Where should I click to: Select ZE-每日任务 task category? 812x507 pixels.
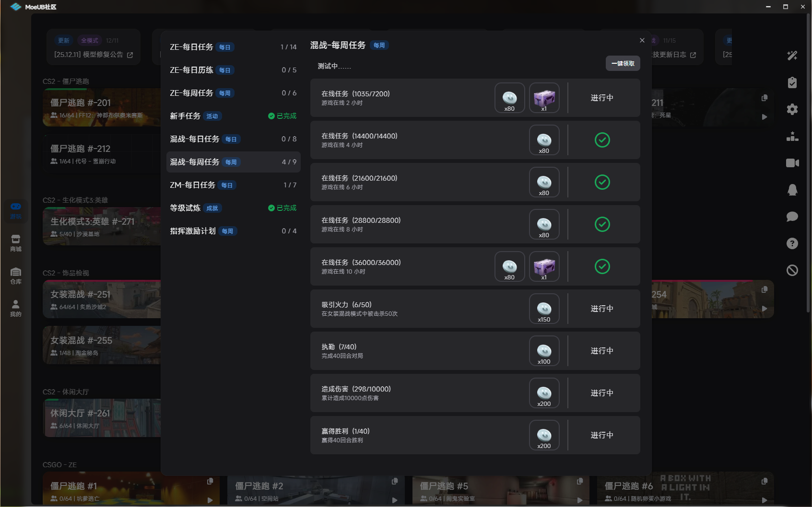click(x=233, y=47)
